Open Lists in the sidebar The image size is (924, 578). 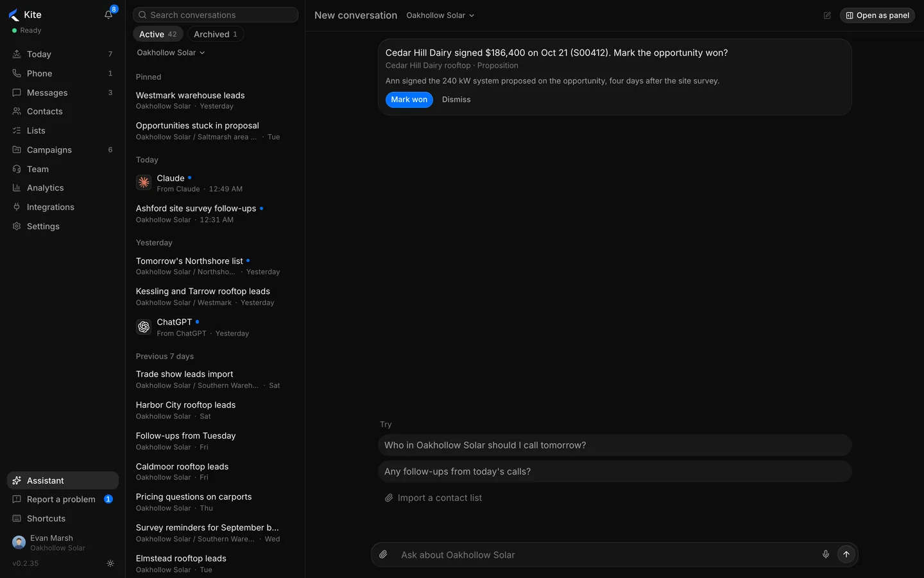coord(62,131)
